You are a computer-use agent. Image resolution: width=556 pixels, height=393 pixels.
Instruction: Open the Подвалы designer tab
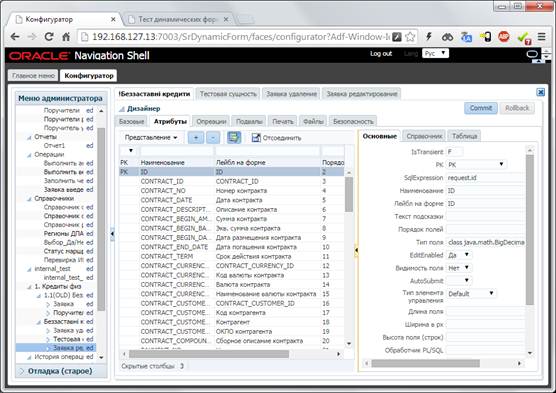(249, 122)
